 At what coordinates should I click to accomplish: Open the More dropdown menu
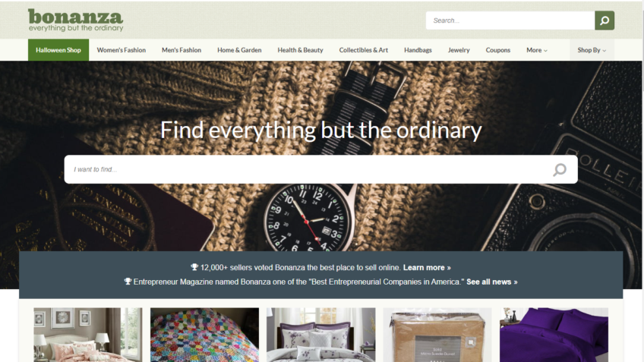coord(537,50)
